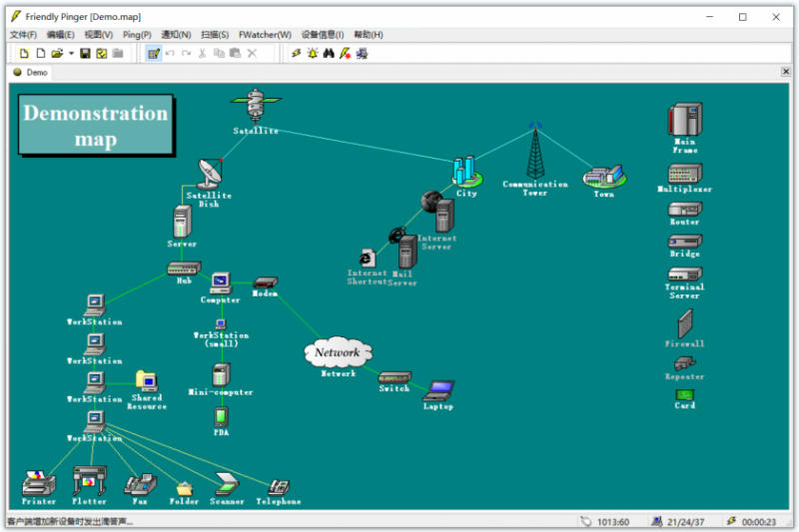Viewport: 799px width, 532px height.
Task: Close the Demo map tab panel
Action: [786, 72]
